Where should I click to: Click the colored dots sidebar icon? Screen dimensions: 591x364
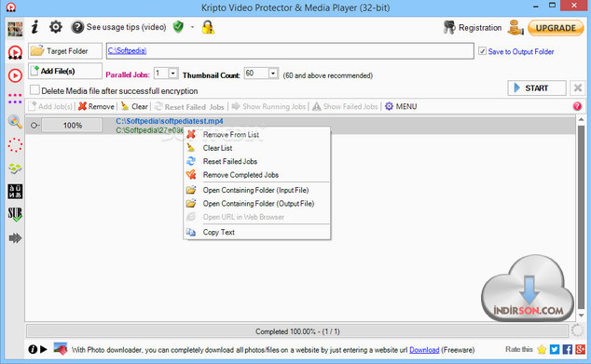click(15, 99)
